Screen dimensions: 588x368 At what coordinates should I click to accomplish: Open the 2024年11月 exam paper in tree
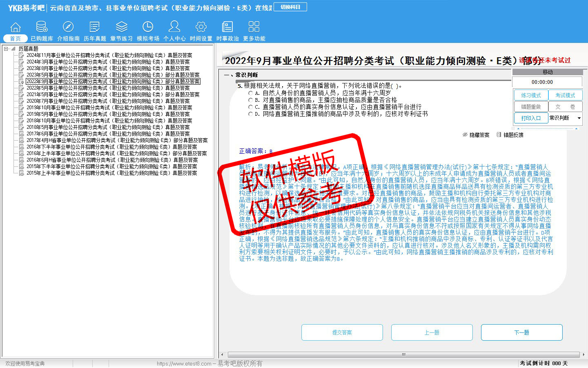coord(109,55)
